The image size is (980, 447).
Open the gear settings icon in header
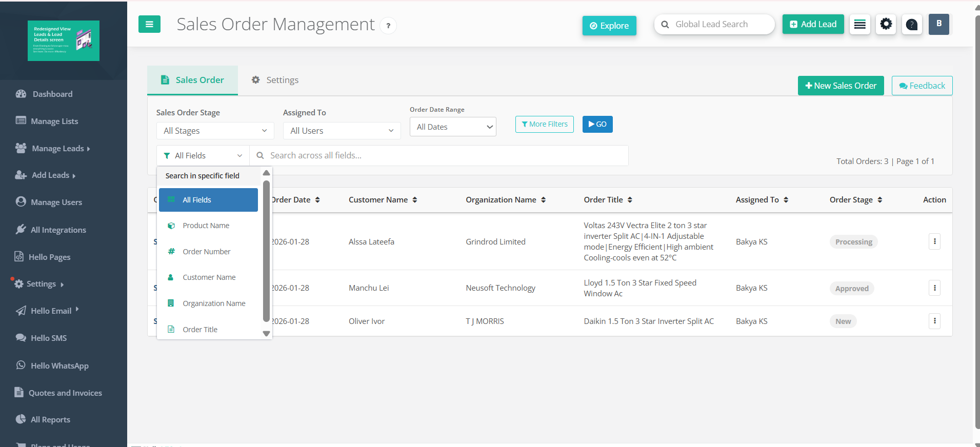coord(886,24)
